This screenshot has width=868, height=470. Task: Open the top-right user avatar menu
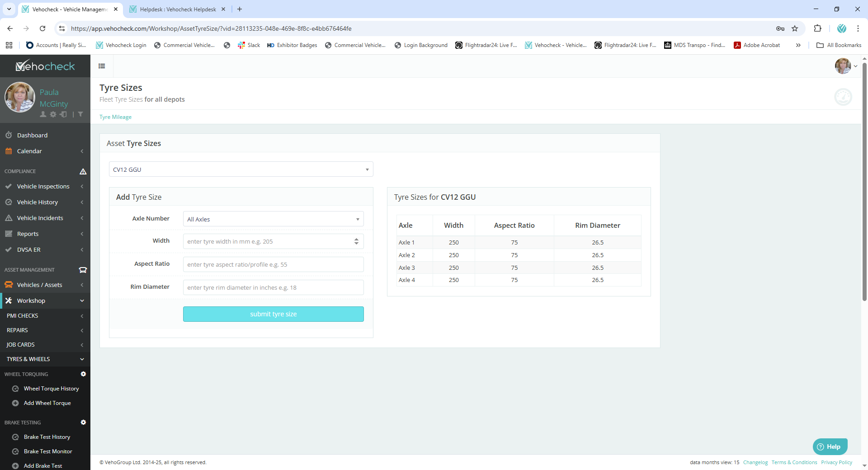click(846, 66)
